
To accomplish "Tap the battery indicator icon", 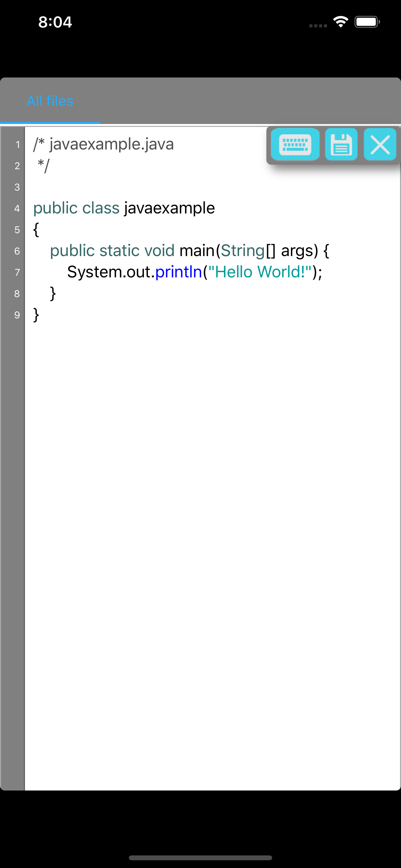I will pyautogui.click(x=367, y=22).
